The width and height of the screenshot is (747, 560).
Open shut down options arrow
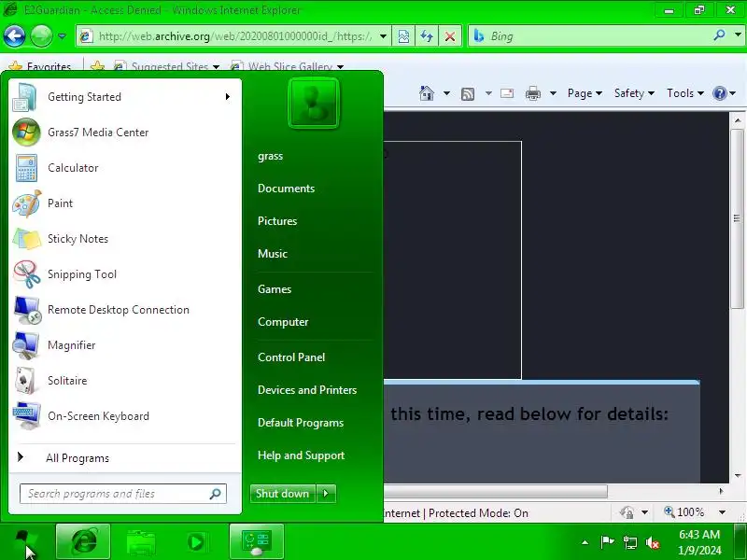(326, 494)
